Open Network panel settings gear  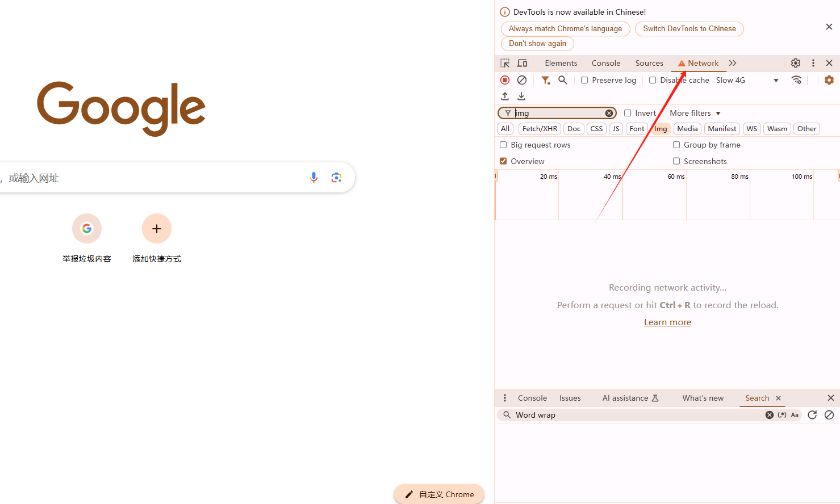click(x=829, y=80)
